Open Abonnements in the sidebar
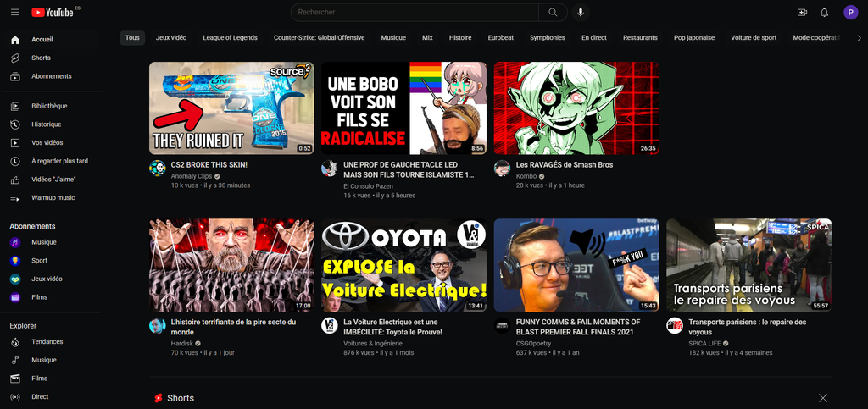Screen dimensions: 868x409 tap(51, 76)
